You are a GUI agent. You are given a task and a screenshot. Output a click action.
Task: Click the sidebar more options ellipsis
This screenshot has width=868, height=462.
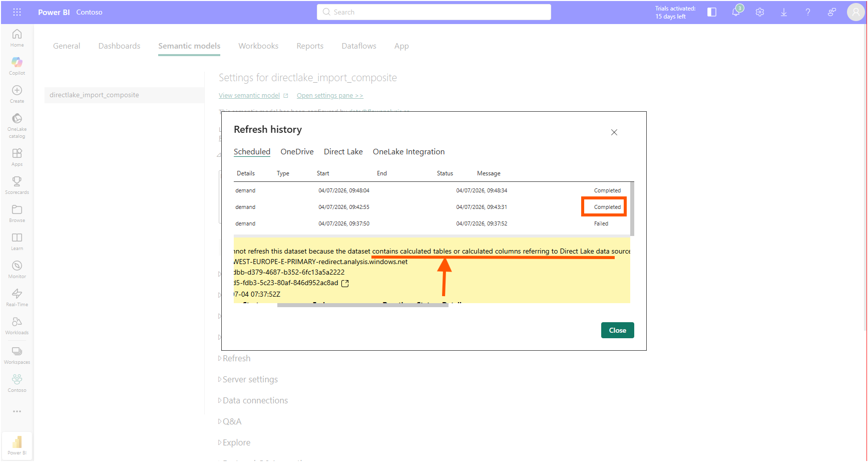point(17,411)
